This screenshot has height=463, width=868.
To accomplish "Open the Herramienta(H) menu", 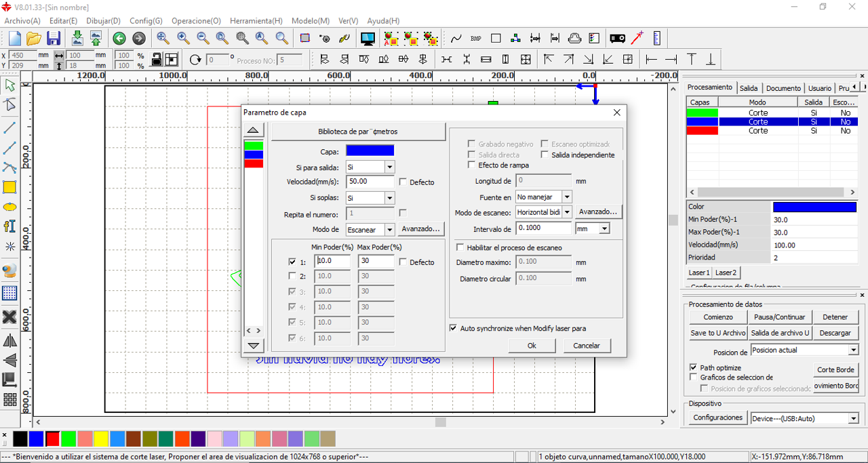I will click(256, 21).
